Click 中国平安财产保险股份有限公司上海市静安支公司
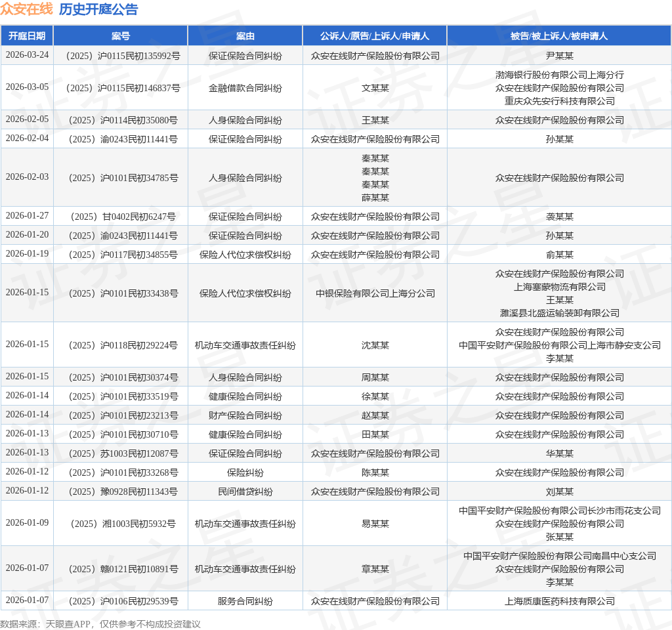 tap(559, 345)
